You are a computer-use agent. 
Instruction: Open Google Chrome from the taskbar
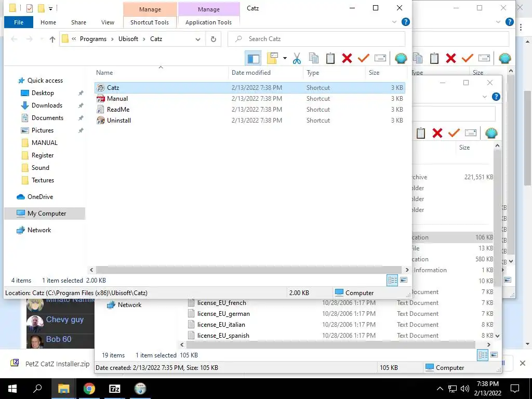[x=89, y=389]
